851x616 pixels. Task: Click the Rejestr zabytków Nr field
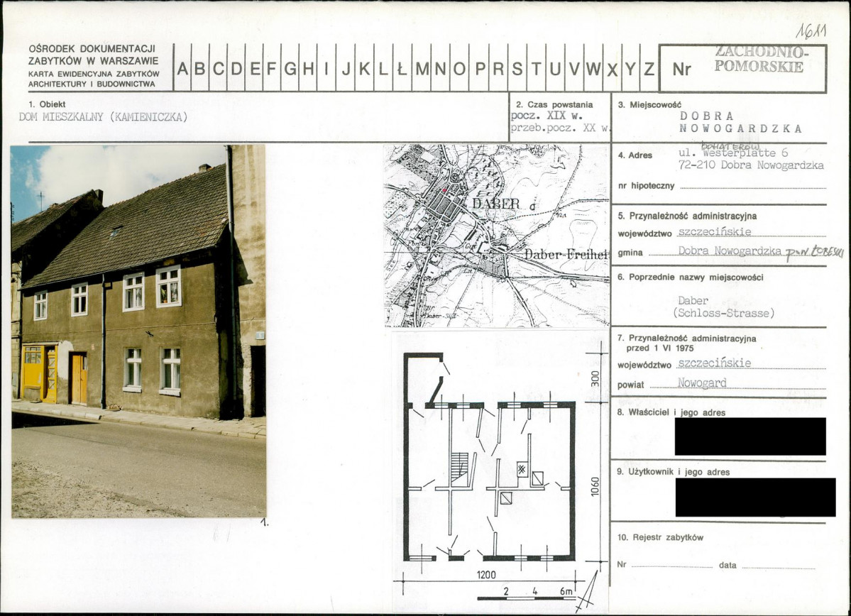pyautogui.click(x=672, y=566)
